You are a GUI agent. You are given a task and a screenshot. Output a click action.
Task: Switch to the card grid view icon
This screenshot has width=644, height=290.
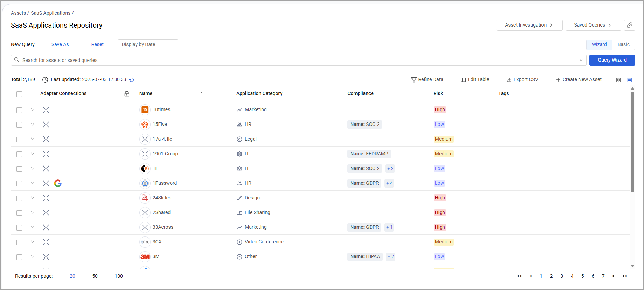point(618,80)
